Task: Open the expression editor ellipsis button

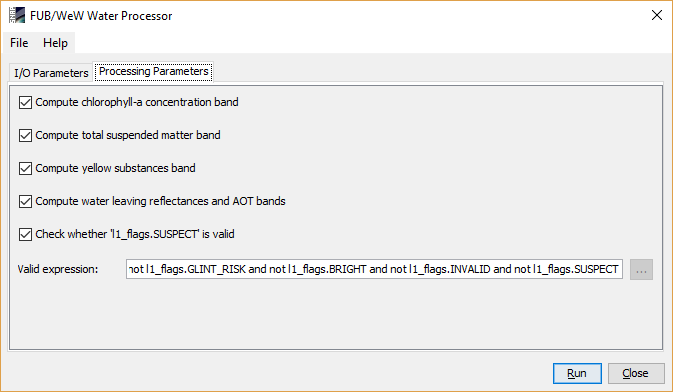Action: (x=641, y=269)
